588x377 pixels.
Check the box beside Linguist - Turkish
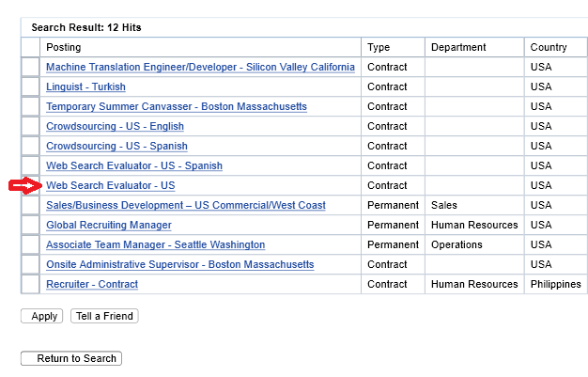click(x=31, y=87)
